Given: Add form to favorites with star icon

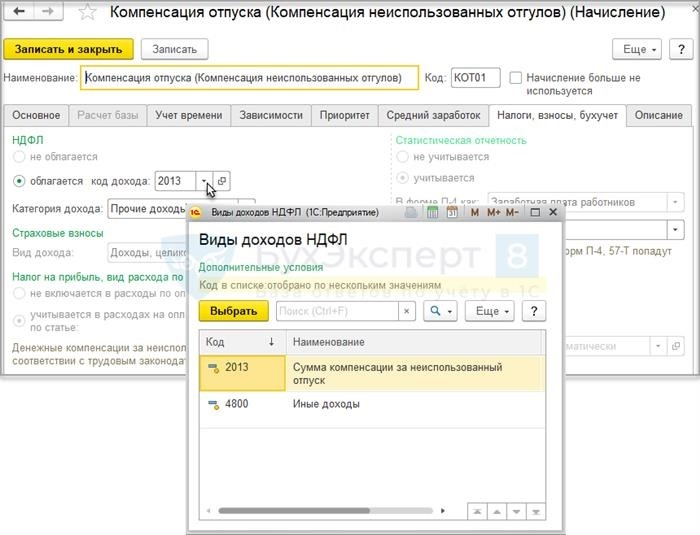Looking at the screenshot, I should point(87,12).
